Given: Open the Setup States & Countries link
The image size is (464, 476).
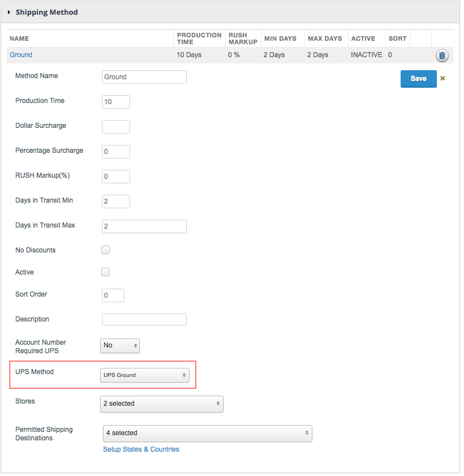Looking at the screenshot, I should 141,449.
